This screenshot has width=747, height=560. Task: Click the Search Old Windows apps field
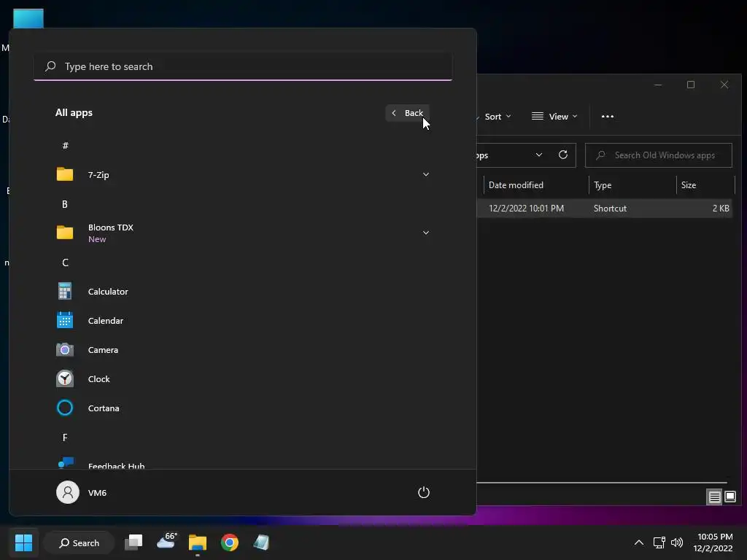pos(659,155)
